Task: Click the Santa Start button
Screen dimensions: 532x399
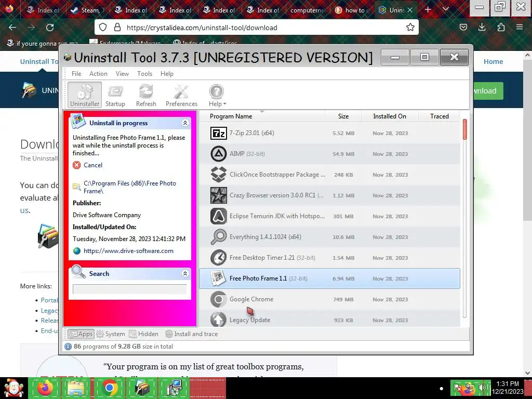Action: tap(14, 388)
